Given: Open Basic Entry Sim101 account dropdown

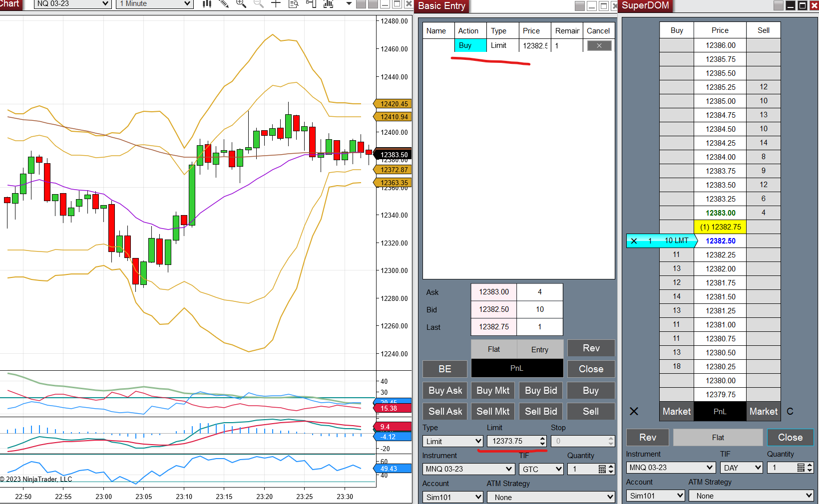Looking at the screenshot, I should [x=453, y=497].
